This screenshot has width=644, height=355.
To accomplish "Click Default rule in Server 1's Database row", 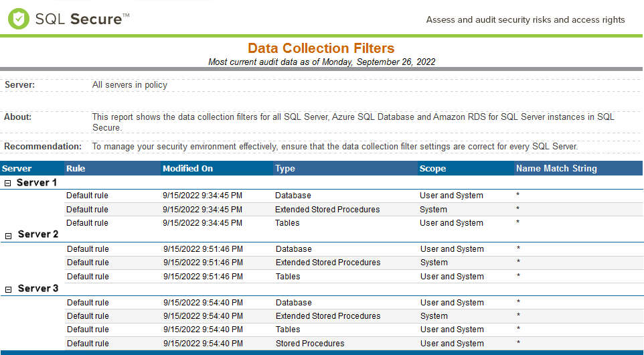I will pos(87,196).
